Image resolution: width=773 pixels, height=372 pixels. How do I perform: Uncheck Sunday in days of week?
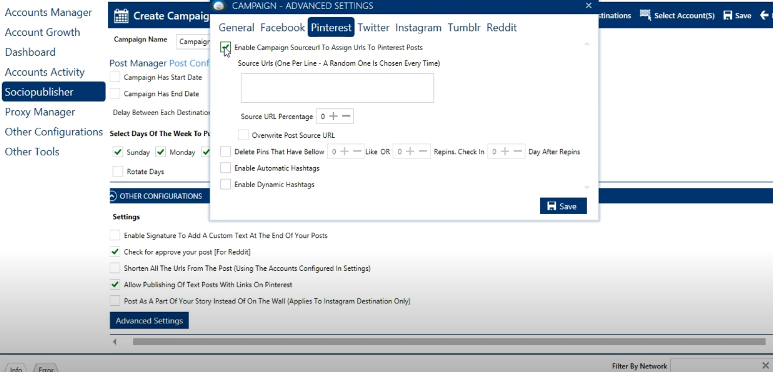[x=117, y=152]
